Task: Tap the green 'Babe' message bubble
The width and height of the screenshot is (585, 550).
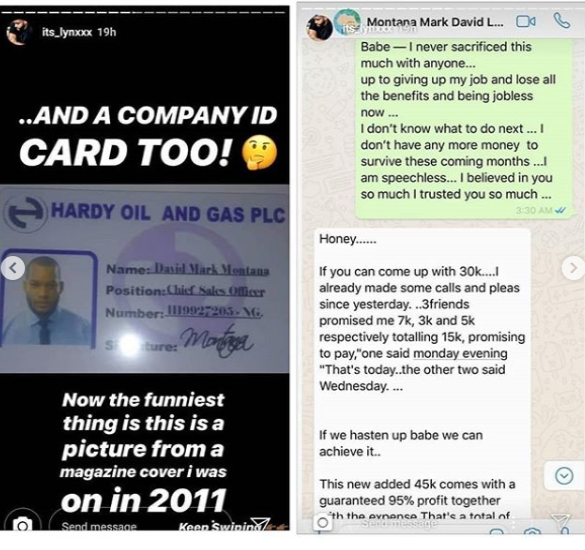Action: click(x=463, y=129)
